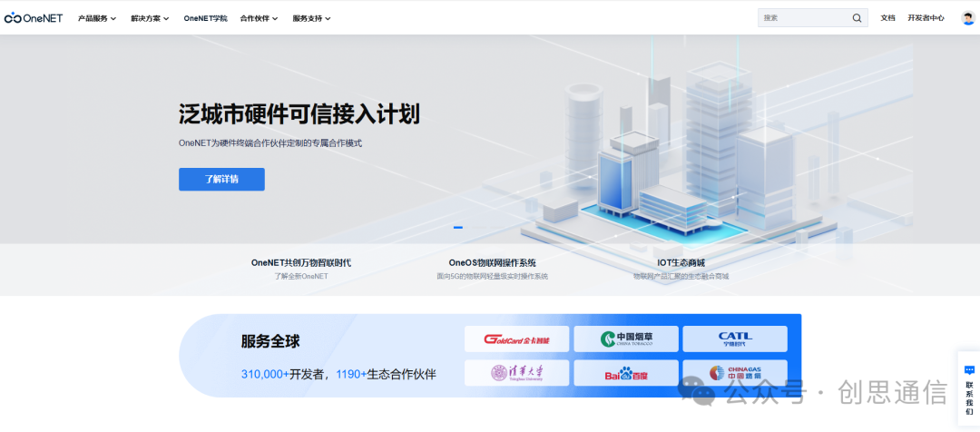Click the search magnifier icon
Image resolution: width=980 pixels, height=432 pixels.
(x=857, y=18)
